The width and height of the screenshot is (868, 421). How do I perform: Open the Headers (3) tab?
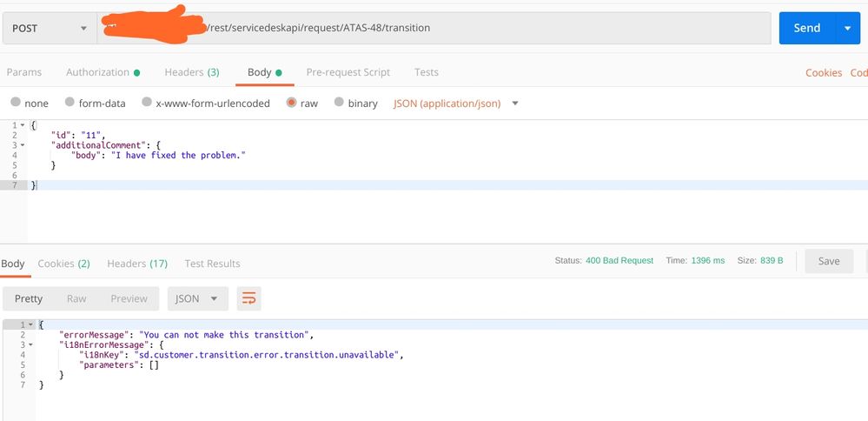(191, 72)
